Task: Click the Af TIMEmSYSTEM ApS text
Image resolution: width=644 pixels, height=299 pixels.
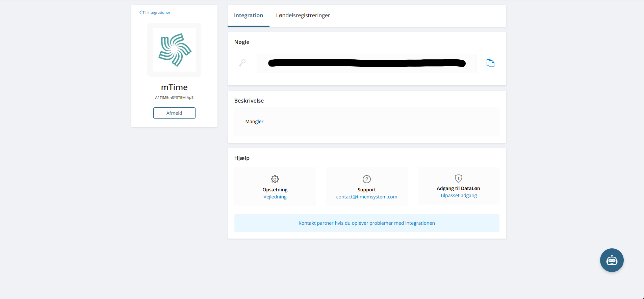Action: coord(174,98)
